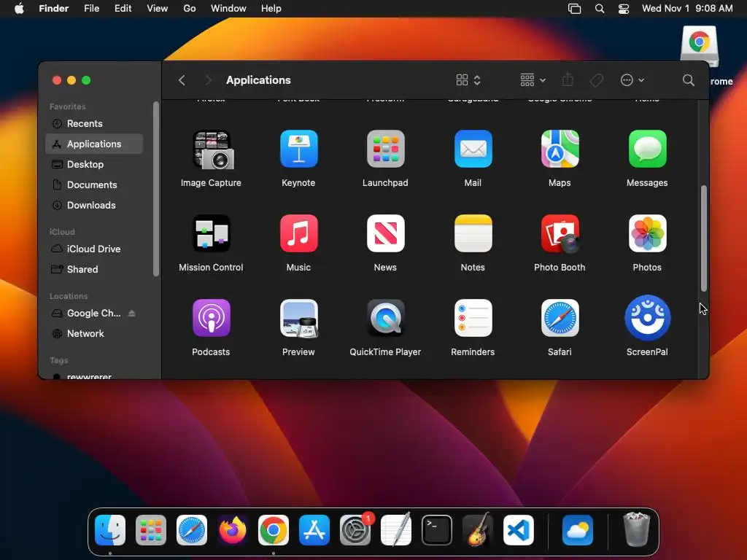Open Finder from the Dock
Image resolution: width=747 pixels, height=560 pixels.
[x=110, y=530]
